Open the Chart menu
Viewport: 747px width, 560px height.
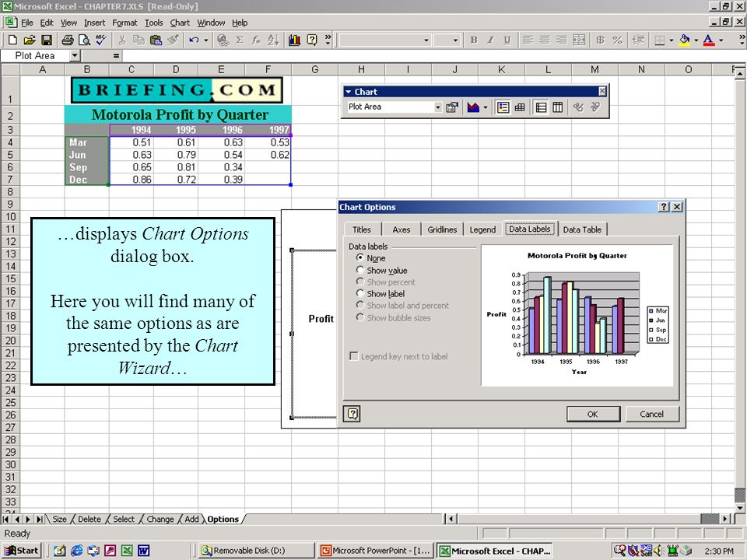tap(180, 23)
